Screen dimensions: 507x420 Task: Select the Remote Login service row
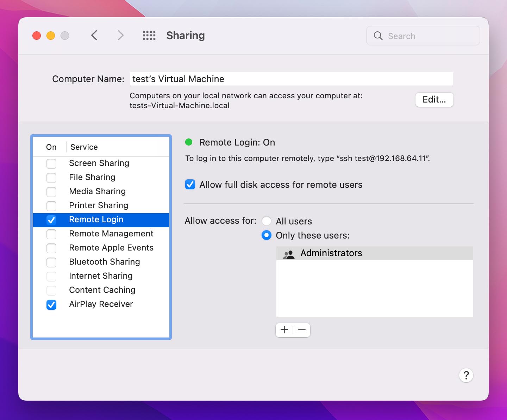pos(101,220)
